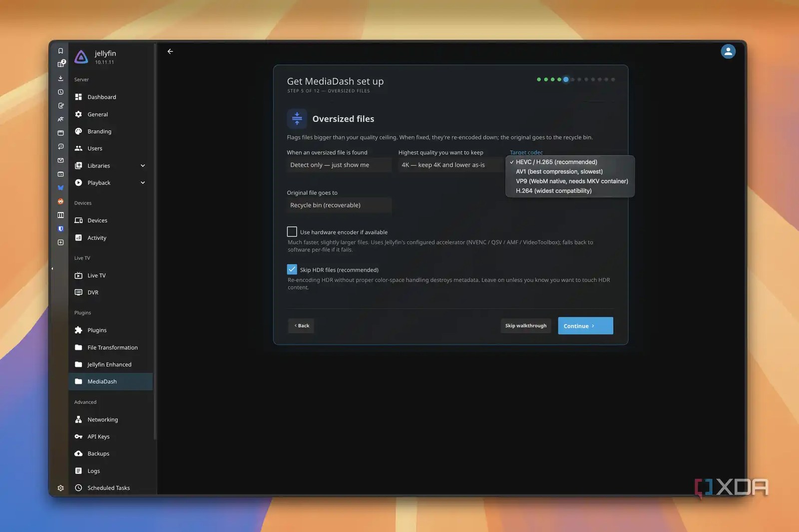Enable 'Use hardware encoder if available' checkbox
Viewport: 799px width, 532px height.
point(292,232)
